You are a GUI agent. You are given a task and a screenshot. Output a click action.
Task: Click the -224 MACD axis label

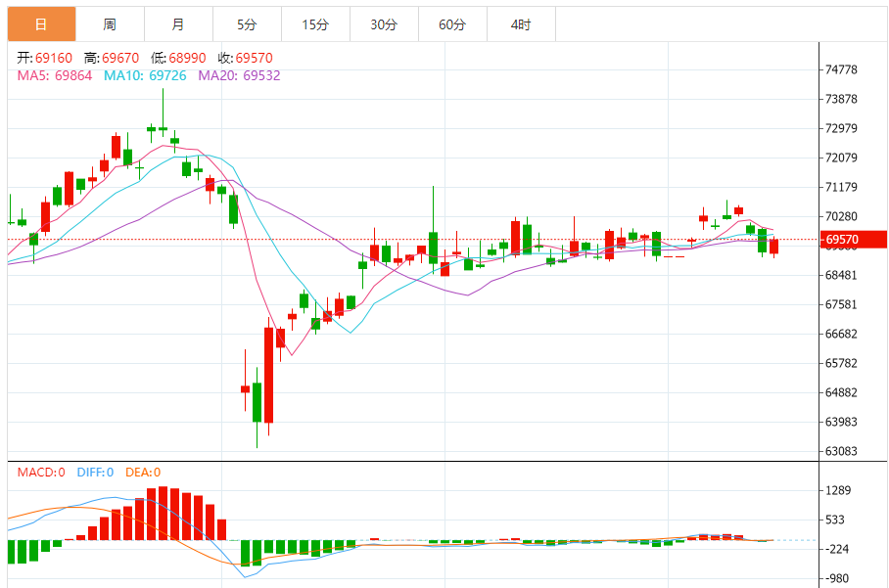836,549
